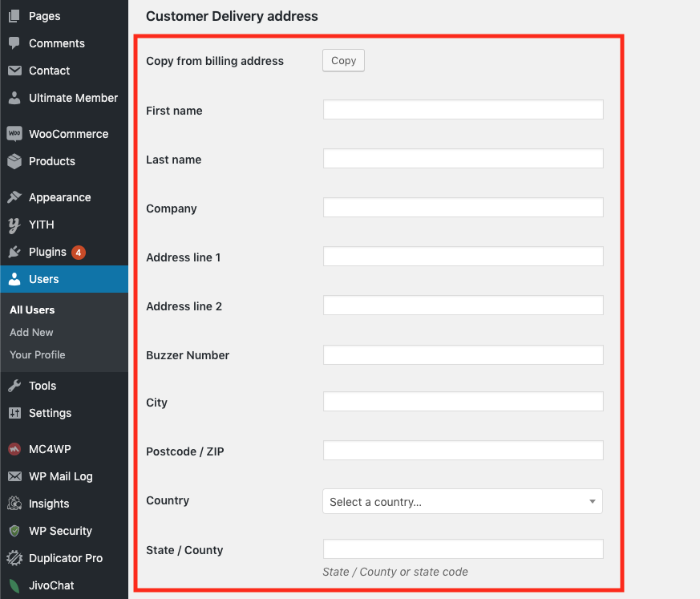Open the YITH plugin icon
This screenshot has height=599, width=700.
pos(14,225)
